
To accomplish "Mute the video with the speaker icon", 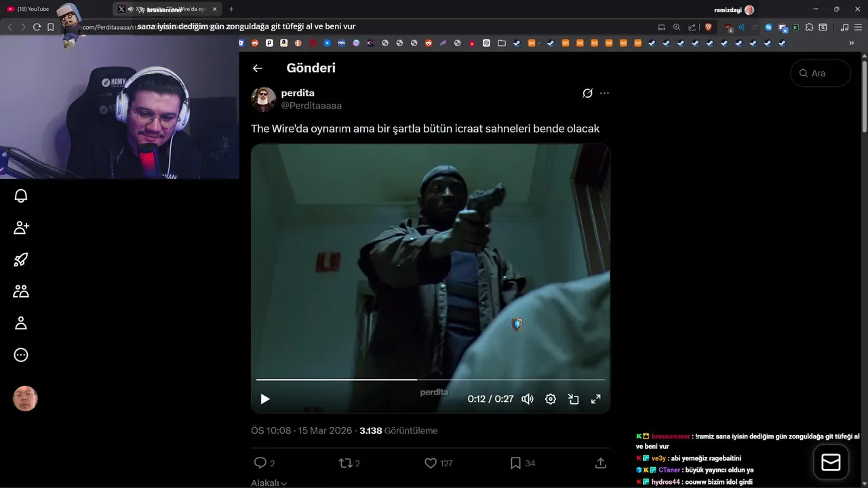I will pyautogui.click(x=527, y=399).
